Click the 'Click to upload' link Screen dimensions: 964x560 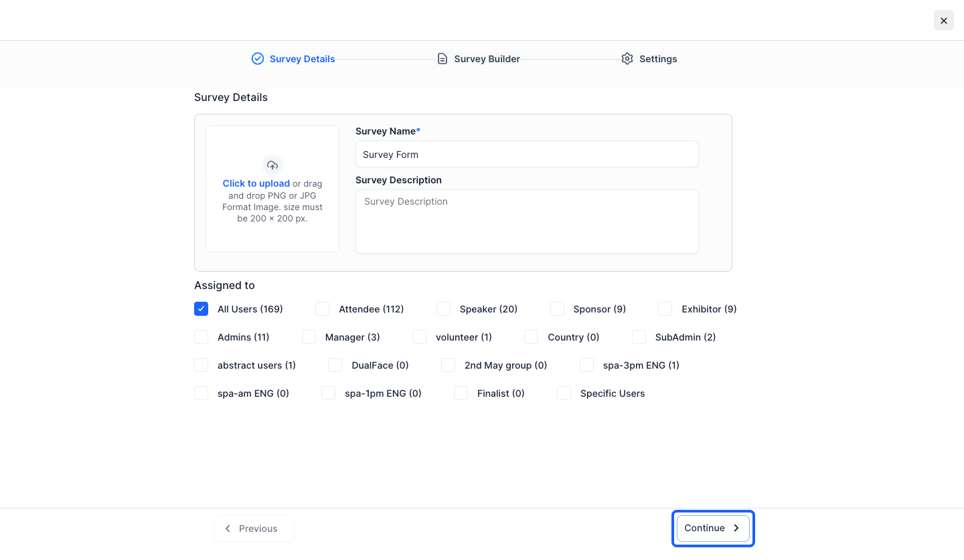[x=256, y=183]
